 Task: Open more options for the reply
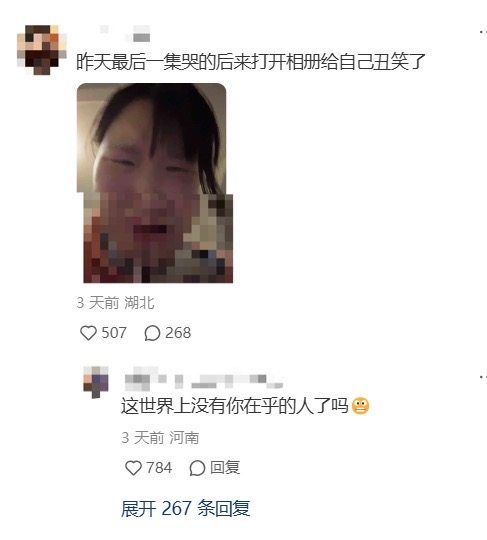click(x=483, y=377)
